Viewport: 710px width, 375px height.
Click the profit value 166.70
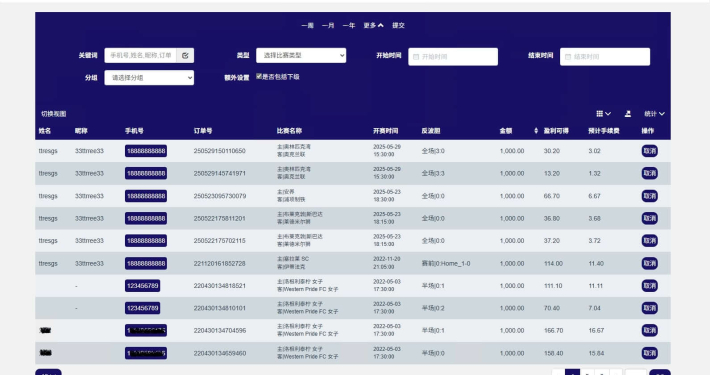pos(553,331)
